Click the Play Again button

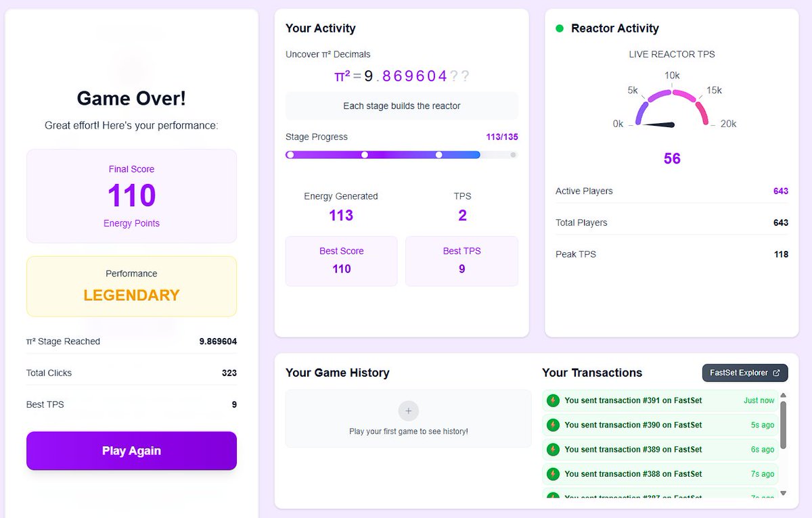(131, 450)
